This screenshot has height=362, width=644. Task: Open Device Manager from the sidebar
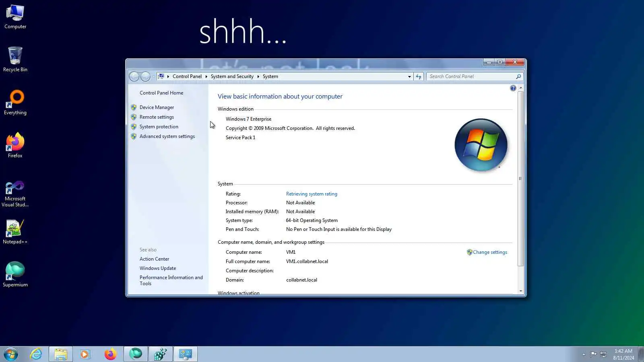tap(157, 107)
